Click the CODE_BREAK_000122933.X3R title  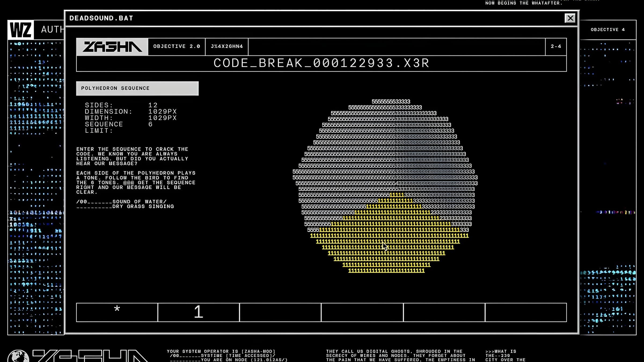pyautogui.click(x=321, y=63)
